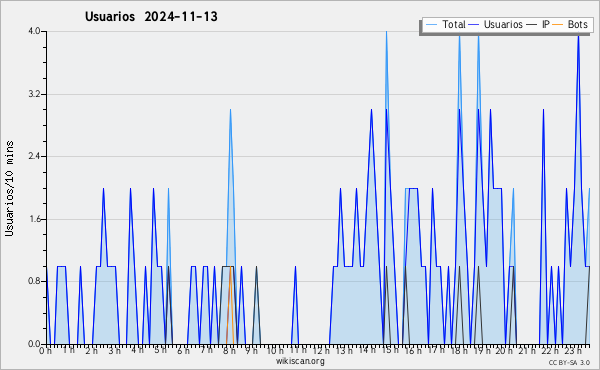The height and width of the screenshot is (370, 600).
Task: Click the 0.8 y-axis value
Action: click(34, 282)
